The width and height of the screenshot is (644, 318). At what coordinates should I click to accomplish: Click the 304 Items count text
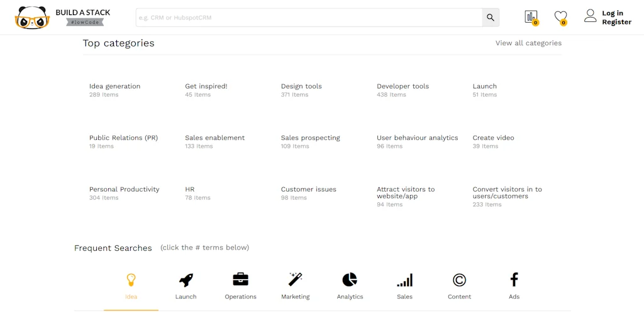104,198
